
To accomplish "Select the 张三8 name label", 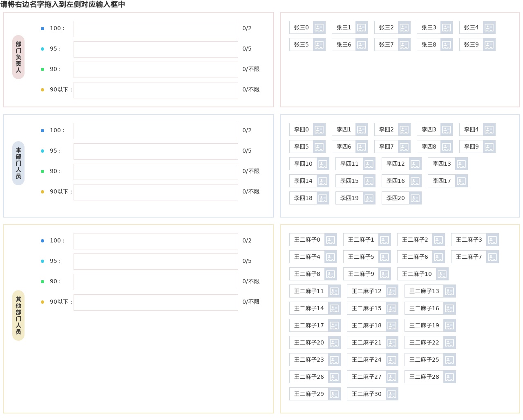I will (x=429, y=45).
